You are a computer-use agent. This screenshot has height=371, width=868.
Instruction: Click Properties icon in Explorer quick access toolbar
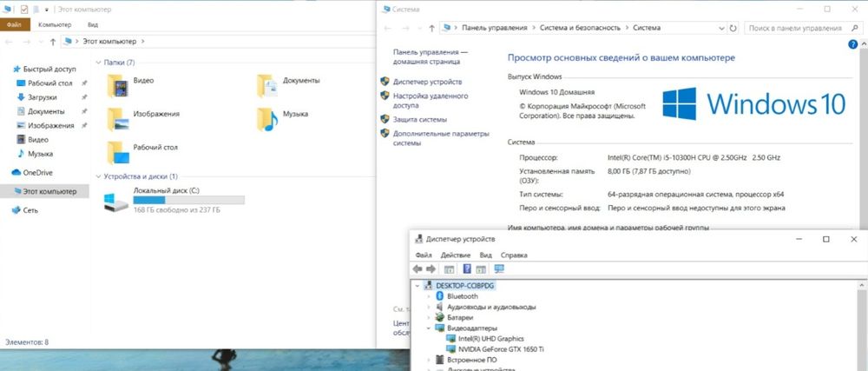(x=24, y=10)
